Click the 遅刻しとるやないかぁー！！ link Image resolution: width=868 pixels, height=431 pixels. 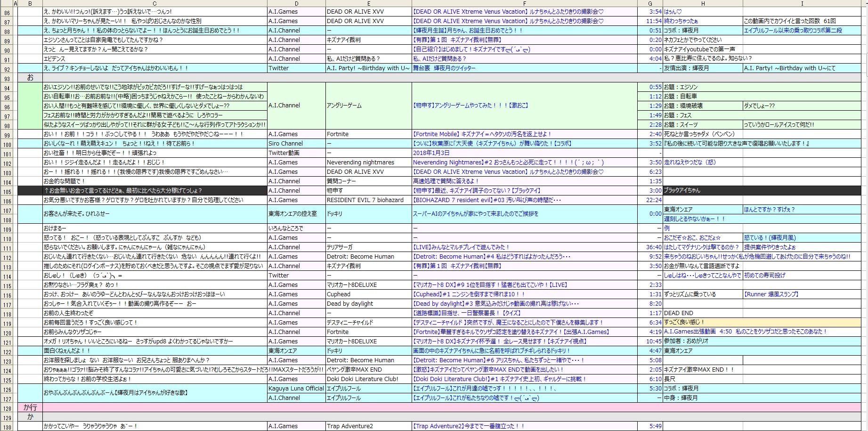pos(695,219)
